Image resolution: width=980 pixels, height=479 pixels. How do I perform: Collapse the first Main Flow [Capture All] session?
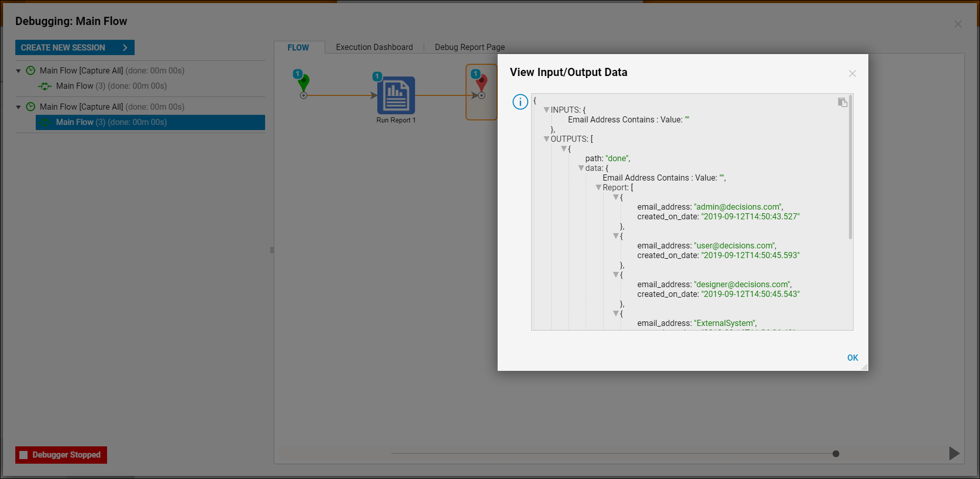click(x=18, y=71)
